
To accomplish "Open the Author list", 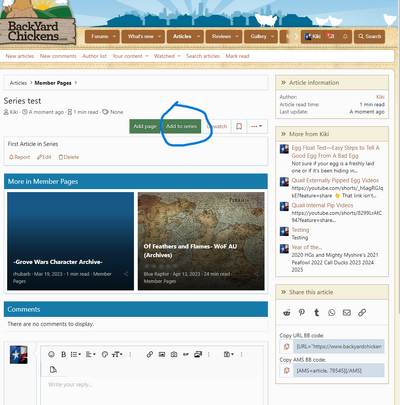I will click(94, 56).
